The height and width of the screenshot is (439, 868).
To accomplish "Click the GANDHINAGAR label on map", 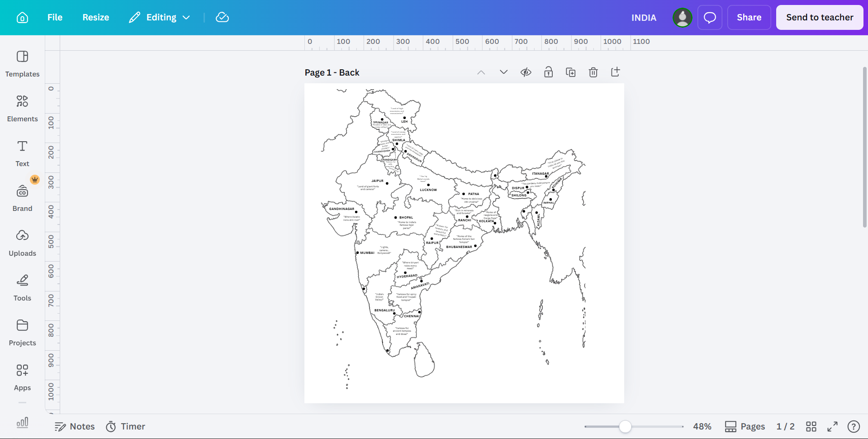I will (x=342, y=209).
